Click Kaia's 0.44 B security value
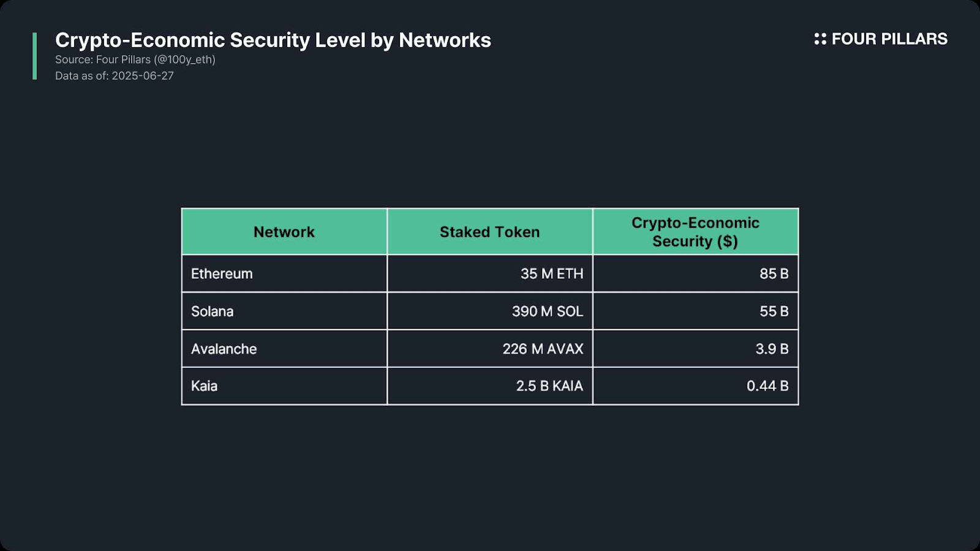The height and width of the screenshot is (551, 980). (767, 386)
